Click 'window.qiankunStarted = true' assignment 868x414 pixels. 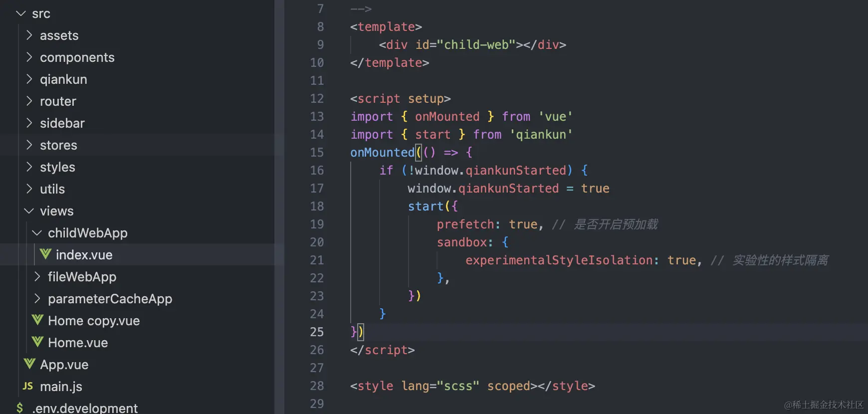(508, 189)
